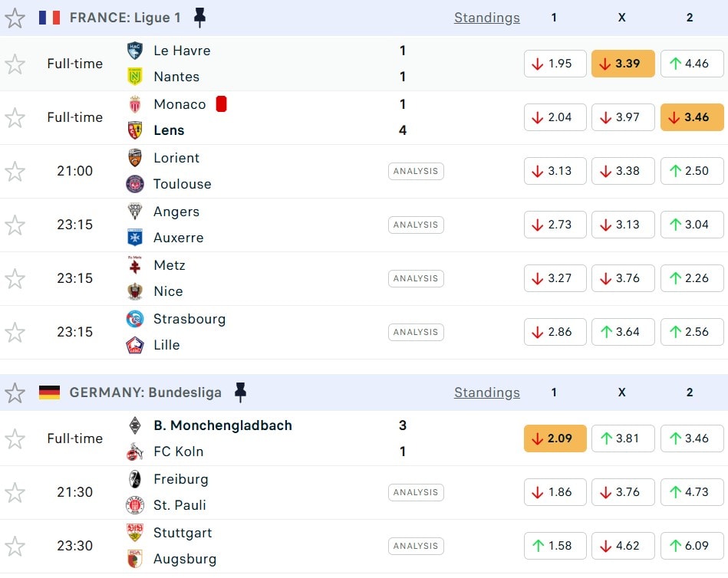This screenshot has width=728, height=578.
Task: Pin the Germany Bundesliga league
Action: click(x=240, y=392)
